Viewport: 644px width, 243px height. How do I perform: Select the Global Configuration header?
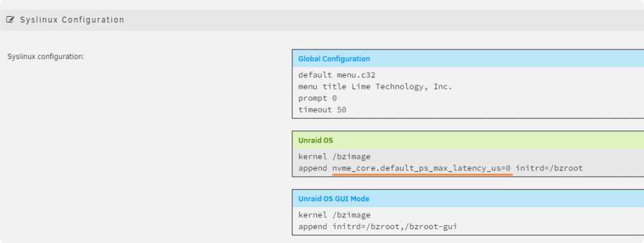tap(468, 59)
